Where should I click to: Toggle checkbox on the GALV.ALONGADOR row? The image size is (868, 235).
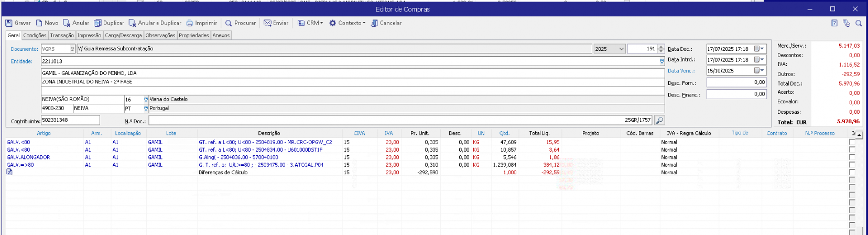coord(852,157)
